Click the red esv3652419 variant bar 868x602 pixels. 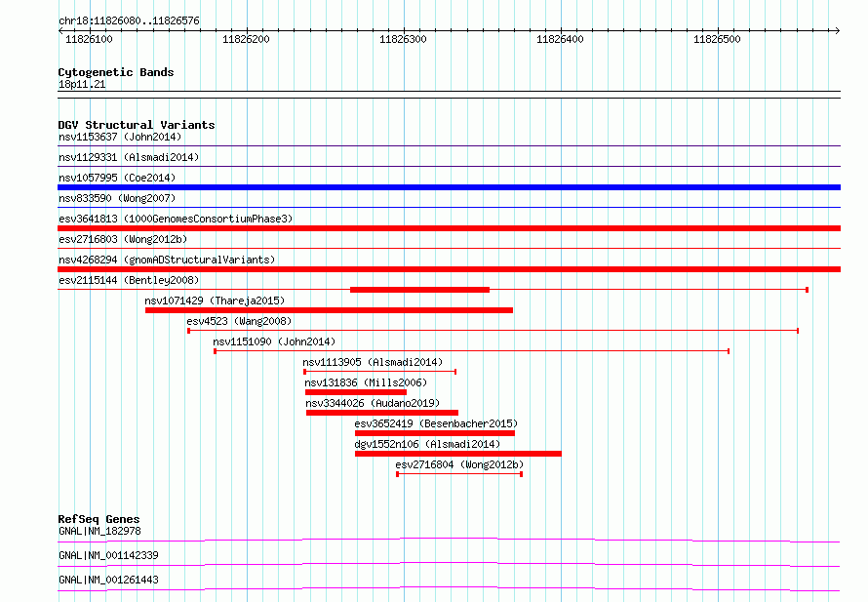click(435, 433)
